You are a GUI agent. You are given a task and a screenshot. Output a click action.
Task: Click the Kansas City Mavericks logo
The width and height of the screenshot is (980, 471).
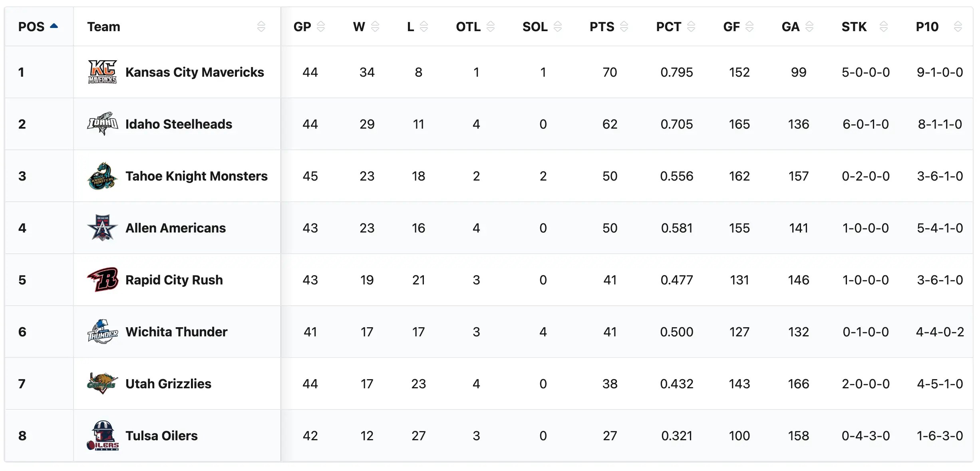(102, 72)
